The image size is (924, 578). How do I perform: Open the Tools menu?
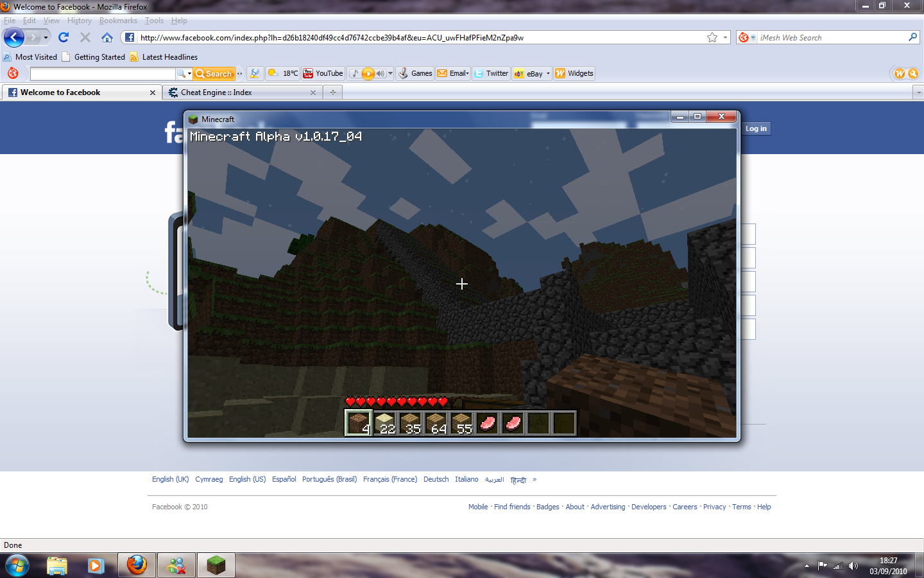coord(154,21)
